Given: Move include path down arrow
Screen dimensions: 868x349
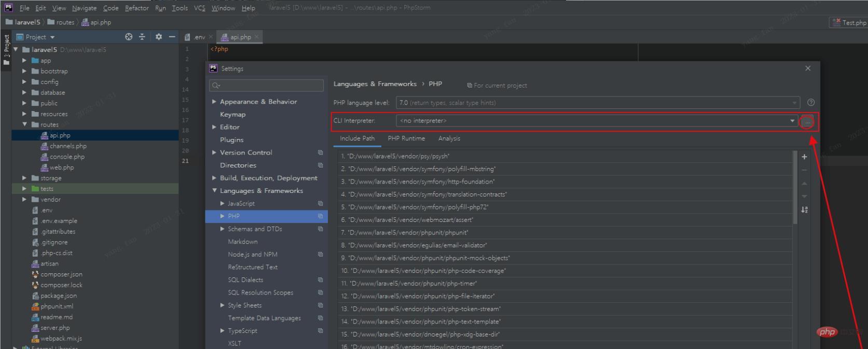Looking at the screenshot, I should point(804,197).
